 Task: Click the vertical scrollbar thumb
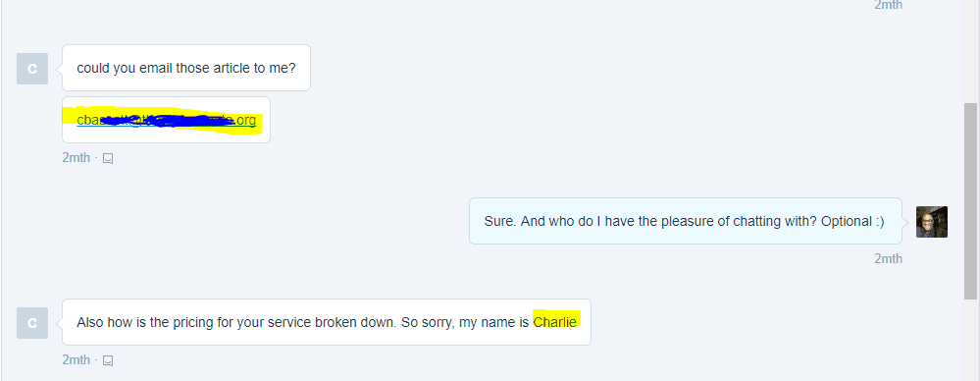[x=970, y=201]
